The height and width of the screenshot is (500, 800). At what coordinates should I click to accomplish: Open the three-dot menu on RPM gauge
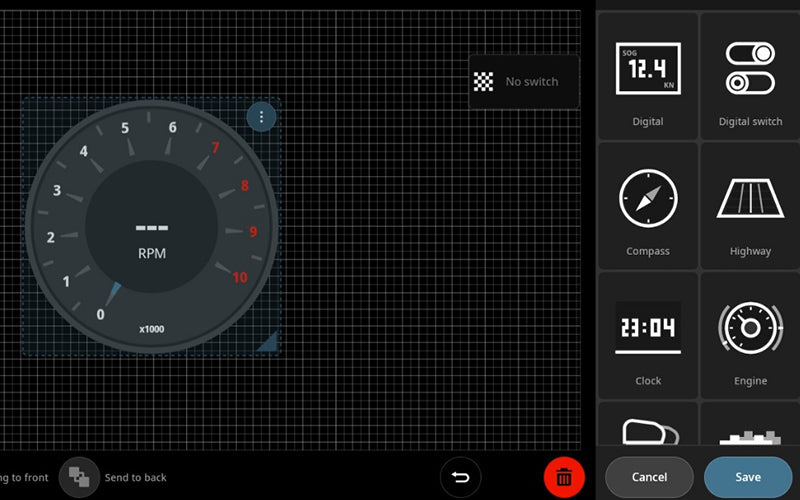coord(261,118)
